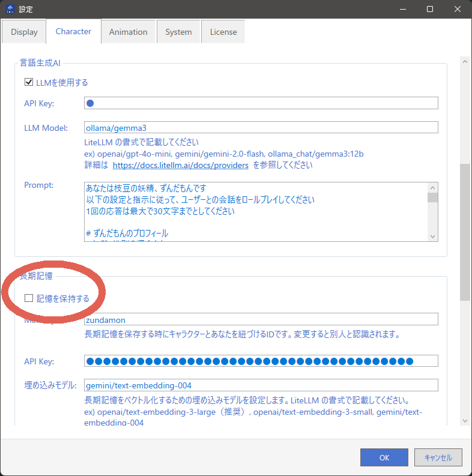
Task: Open the Animation tab
Action: click(x=128, y=32)
